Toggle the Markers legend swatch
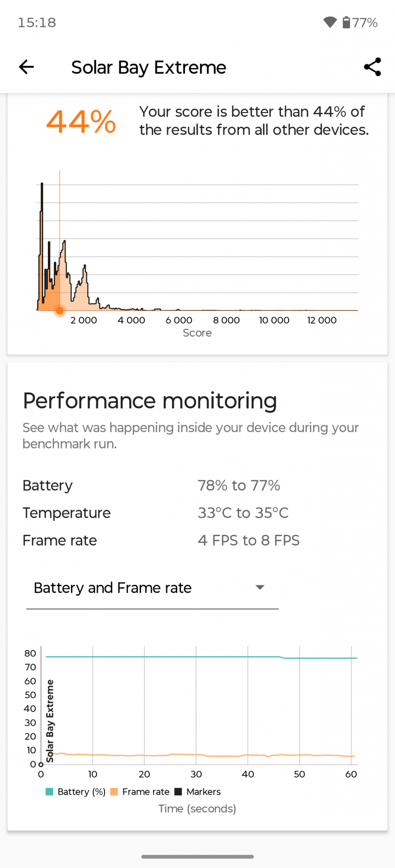 coord(178,792)
